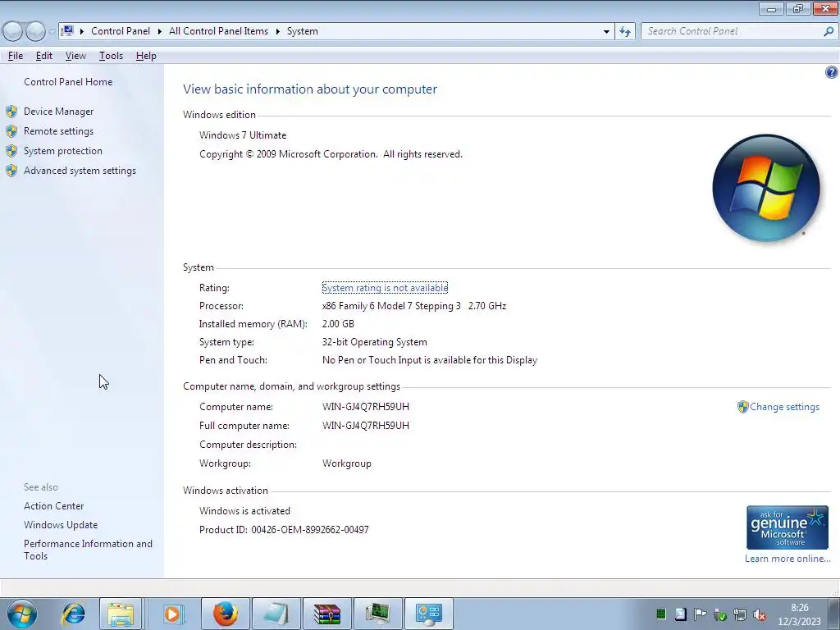
Task: Click Control Panel in the breadcrumb
Action: (x=121, y=31)
